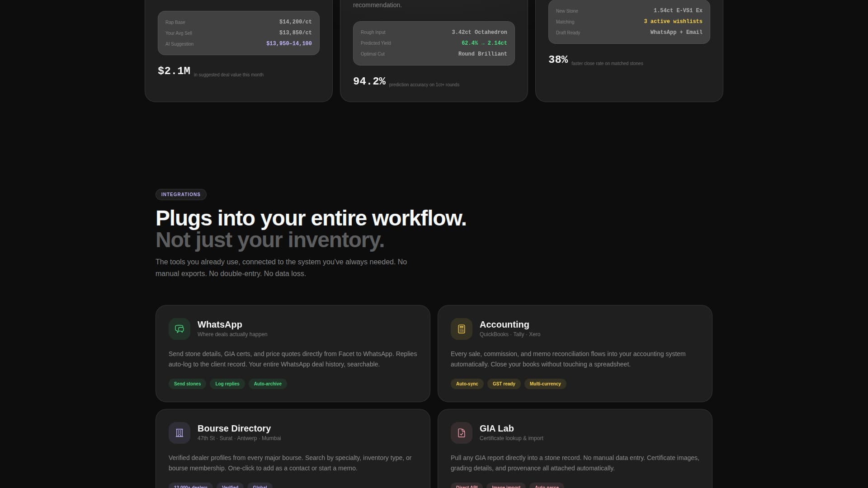The image size is (868, 488).
Task: Click the 'Where deals actually happen' subtitle
Action: (x=232, y=334)
